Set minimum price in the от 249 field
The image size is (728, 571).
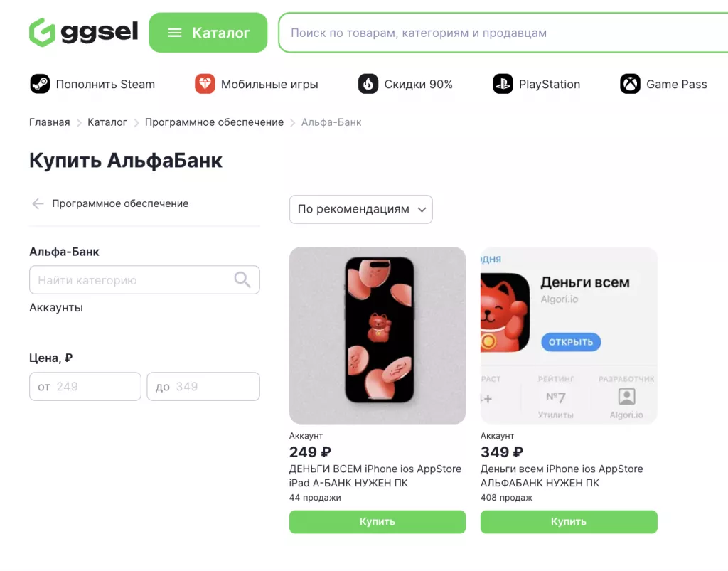click(85, 386)
